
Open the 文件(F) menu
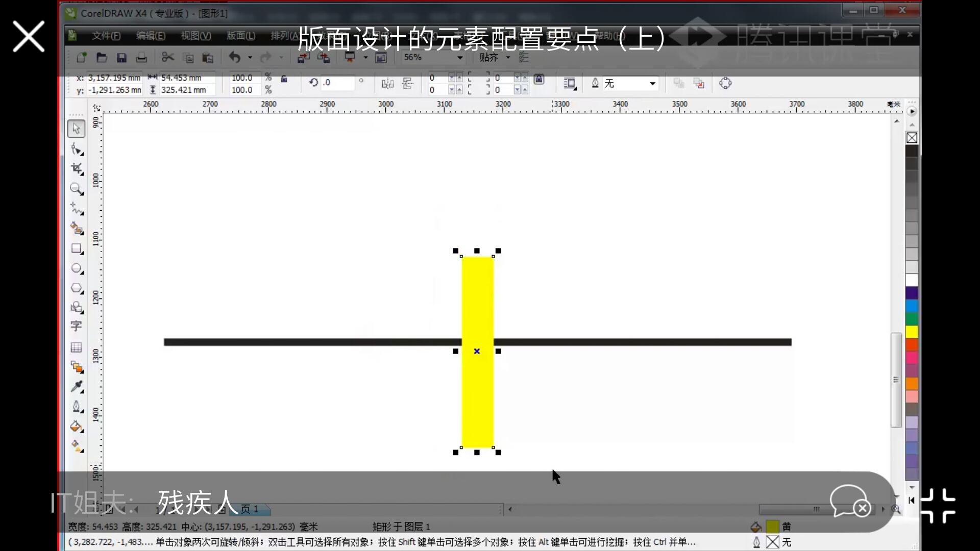106,35
